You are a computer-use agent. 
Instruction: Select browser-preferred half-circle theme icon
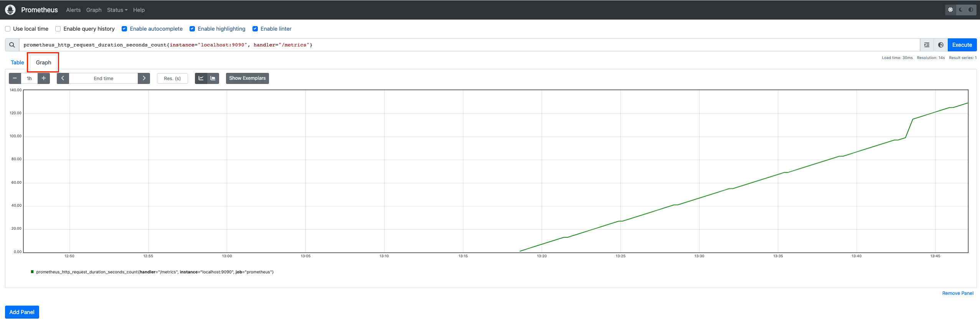pos(971,10)
